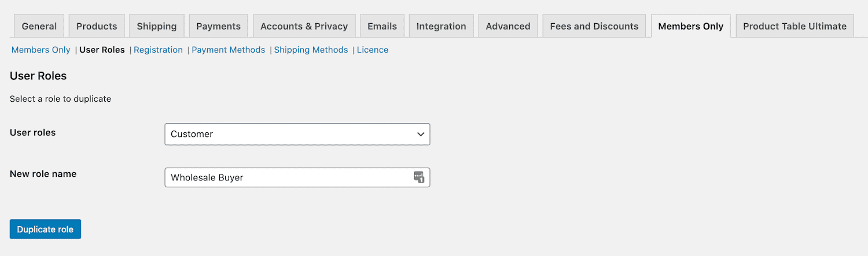Go to the Payments tab

[218, 26]
